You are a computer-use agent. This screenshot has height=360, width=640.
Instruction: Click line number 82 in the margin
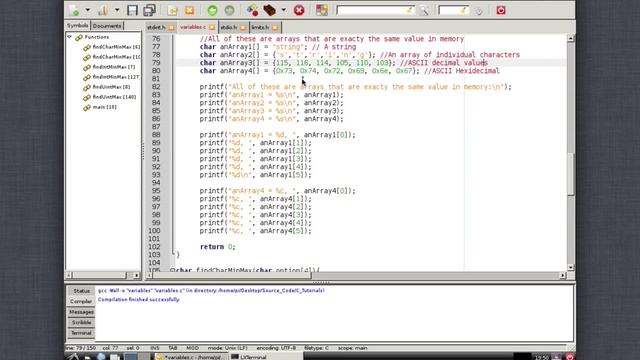click(156, 87)
